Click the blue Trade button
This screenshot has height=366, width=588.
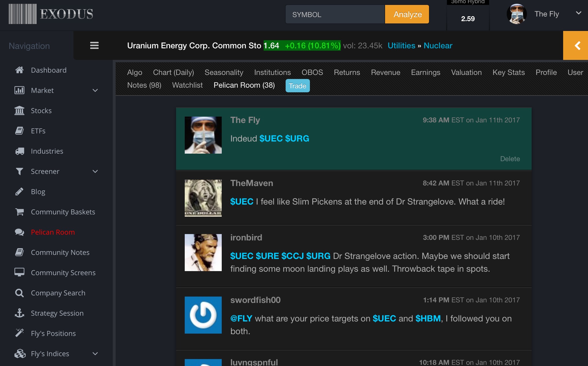click(297, 86)
